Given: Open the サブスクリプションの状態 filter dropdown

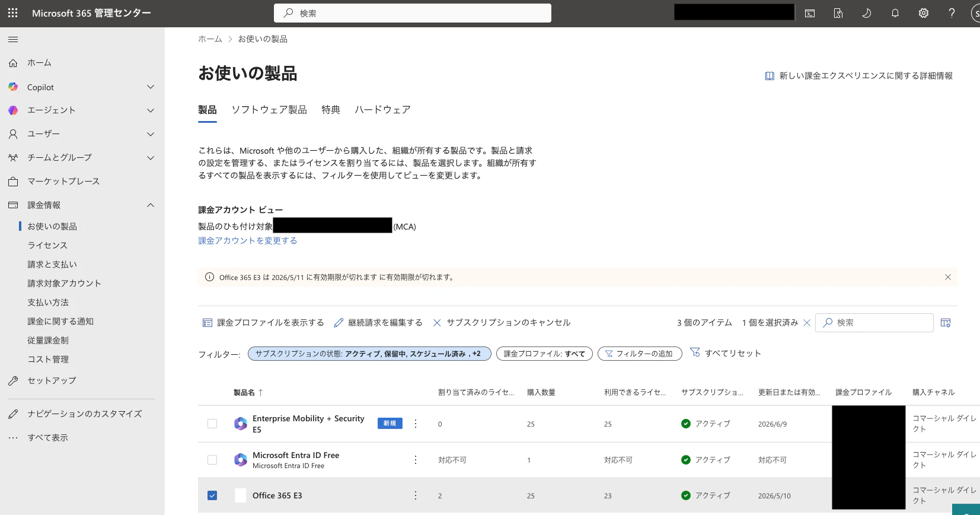Looking at the screenshot, I should click(369, 354).
